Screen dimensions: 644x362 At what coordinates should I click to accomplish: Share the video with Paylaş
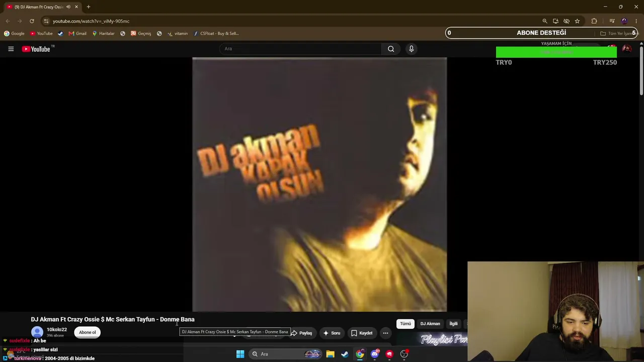pyautogui.click(x=301, y=333)
